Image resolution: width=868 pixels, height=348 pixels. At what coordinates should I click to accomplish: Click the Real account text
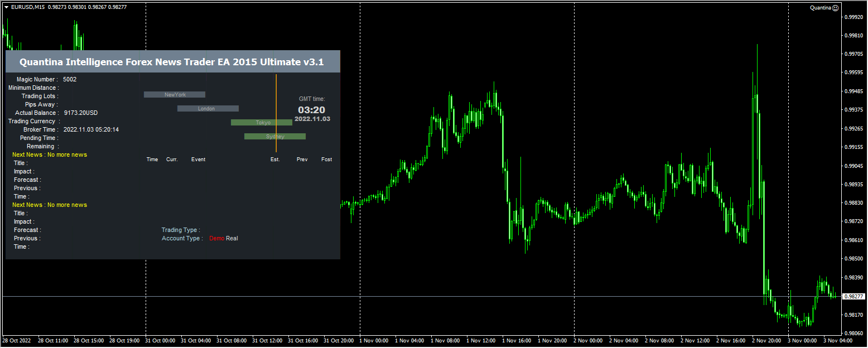232,238
